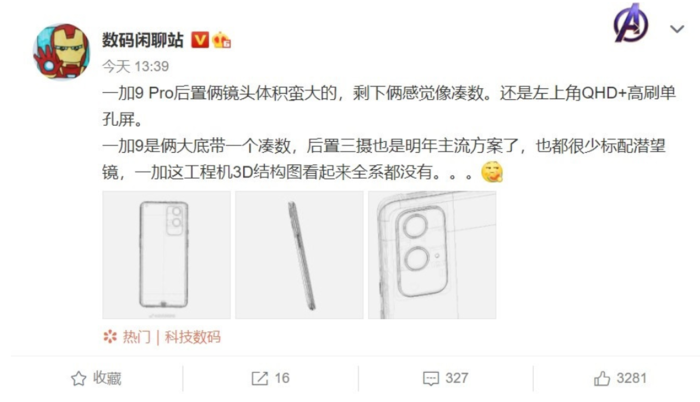Open the phone back outline thumbnail
The width and height of the screenshot is (700, 402).
(x=167, y=255)
